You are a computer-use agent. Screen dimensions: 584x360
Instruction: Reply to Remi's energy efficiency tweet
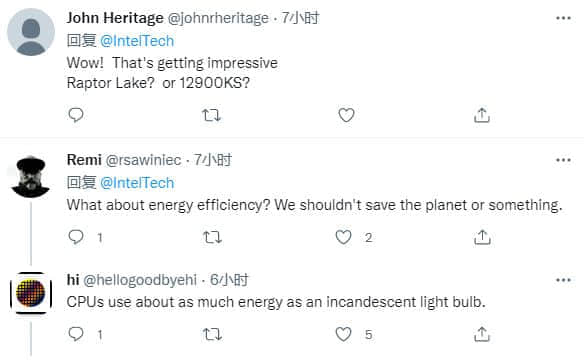pyautogui.click(x=76, y=237)
